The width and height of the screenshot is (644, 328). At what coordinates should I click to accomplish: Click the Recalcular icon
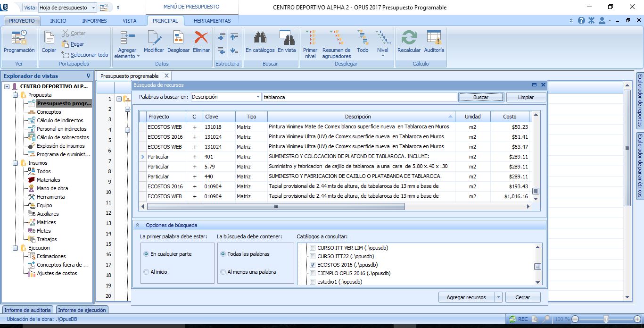409,39
